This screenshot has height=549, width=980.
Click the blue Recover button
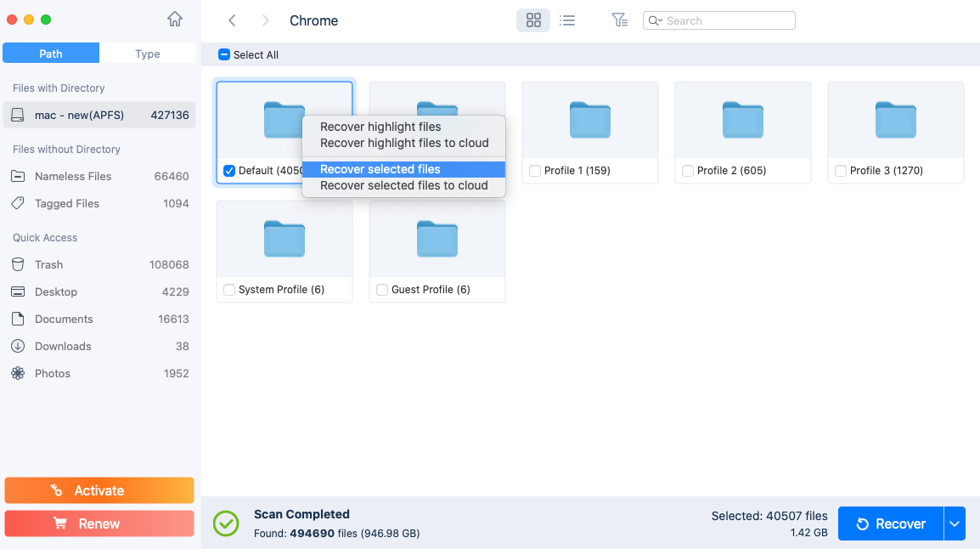point(891,524)
